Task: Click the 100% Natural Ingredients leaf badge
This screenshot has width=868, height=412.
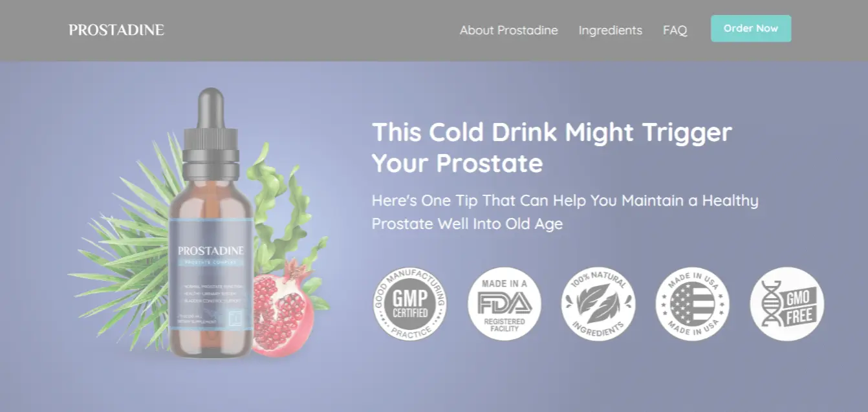Action: pyautogui.click(x=598, y=304)
